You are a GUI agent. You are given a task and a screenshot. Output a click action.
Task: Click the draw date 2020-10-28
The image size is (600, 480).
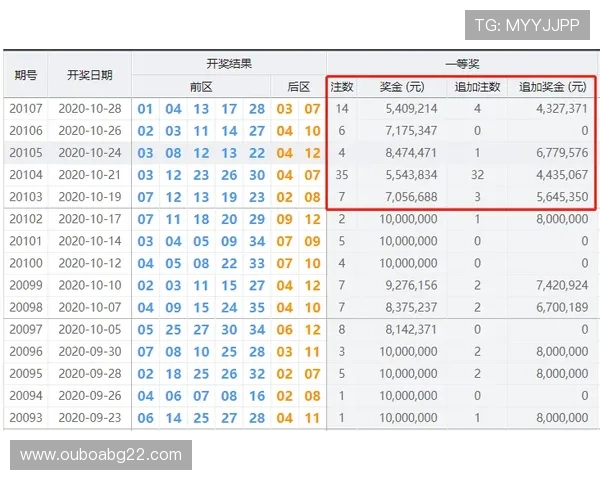(x=90, y=109)
